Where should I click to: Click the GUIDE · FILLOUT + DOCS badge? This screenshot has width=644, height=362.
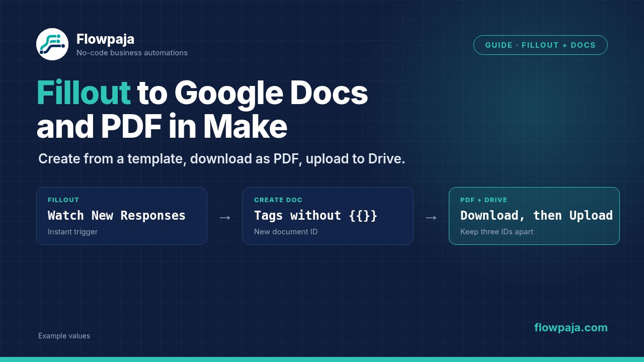coord(540,45)
